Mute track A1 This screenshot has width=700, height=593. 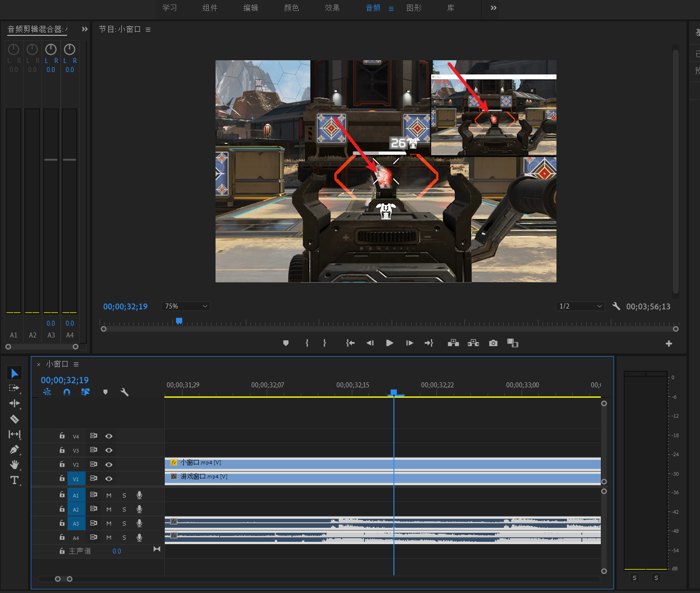click(109, 496)
